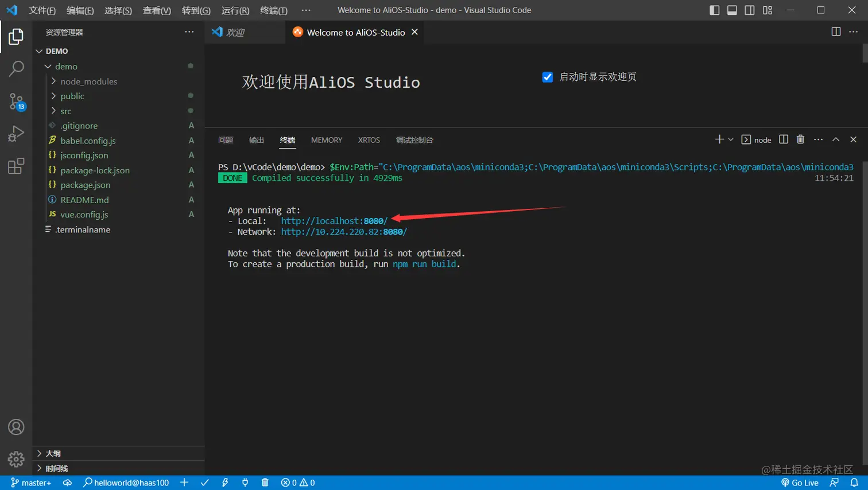Open the Network 10.224.220.82:8080 link
868x490 pixels.
point(344,232)
